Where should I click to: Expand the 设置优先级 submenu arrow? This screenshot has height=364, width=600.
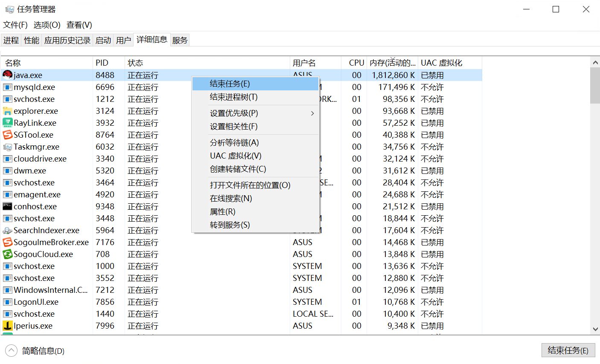tap(312, 113)
